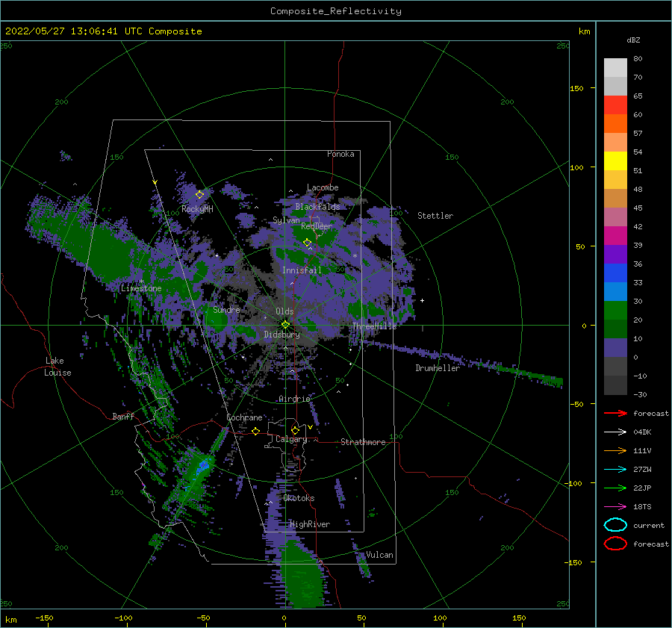Click the 0 dBZ slate-purple swatch
Image resolution: width=672 pixels, height=628 pixels.
(x=615, y=348)
